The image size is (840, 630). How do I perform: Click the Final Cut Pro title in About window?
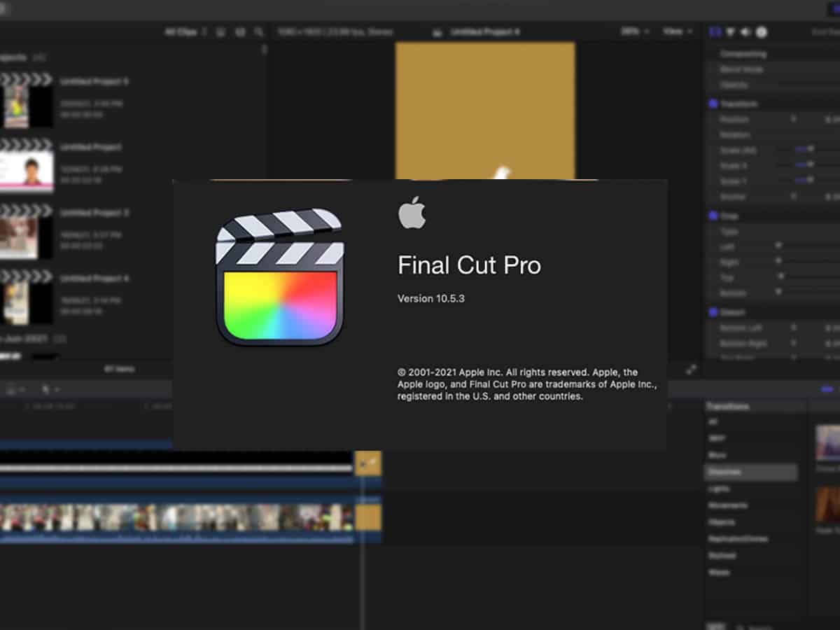[x=469, y=265]
